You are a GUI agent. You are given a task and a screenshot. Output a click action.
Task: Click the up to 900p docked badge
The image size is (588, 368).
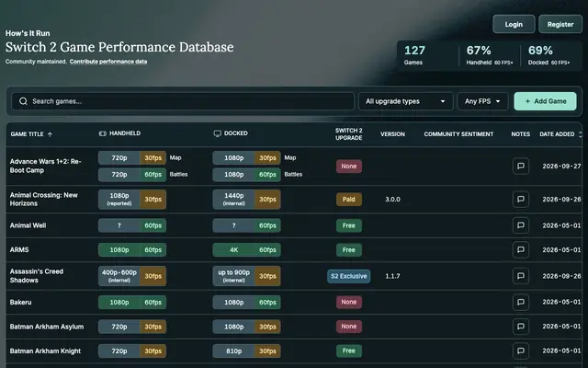[x=233, y=276]
